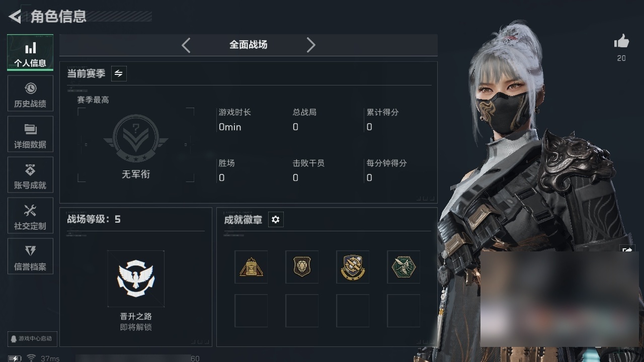Open the 账号成就 tab

pos(30,174)
